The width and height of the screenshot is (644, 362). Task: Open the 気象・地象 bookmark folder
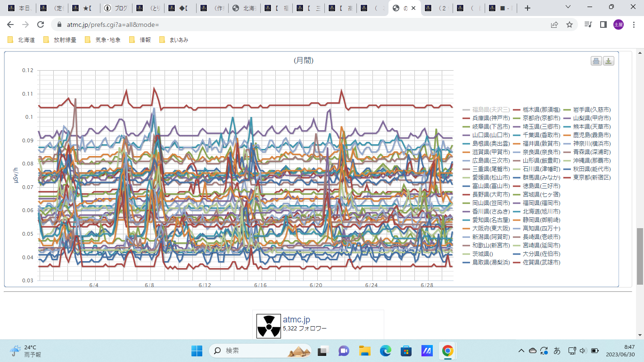(x=102, y=40)
